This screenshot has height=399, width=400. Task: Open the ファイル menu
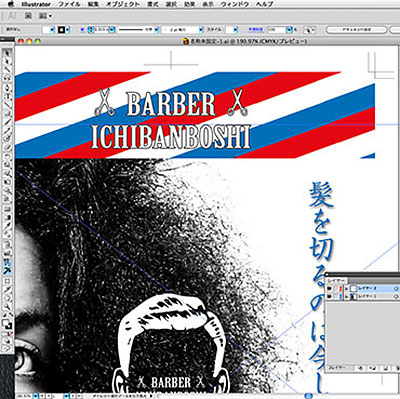(x=69, y=4)
